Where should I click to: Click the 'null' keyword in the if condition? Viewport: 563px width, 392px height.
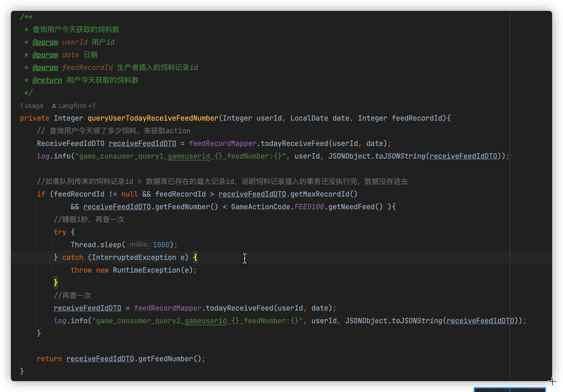130,194
